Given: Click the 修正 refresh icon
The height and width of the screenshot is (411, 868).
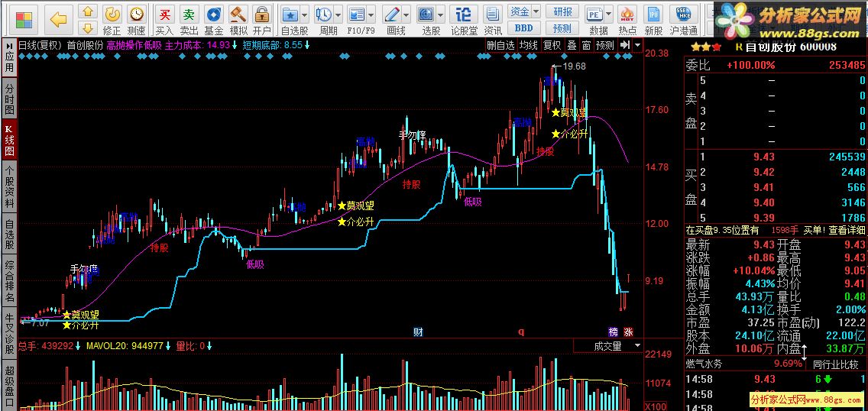Looking at the screenshot, I should pyautogui.click(x=112, y=14).
